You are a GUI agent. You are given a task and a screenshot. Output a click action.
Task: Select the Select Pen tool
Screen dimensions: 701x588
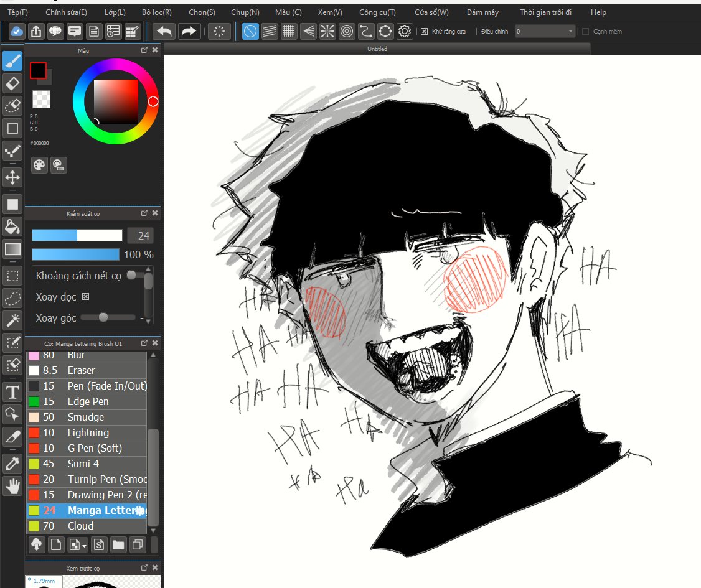pyautogui.click(x=12, y=343)
